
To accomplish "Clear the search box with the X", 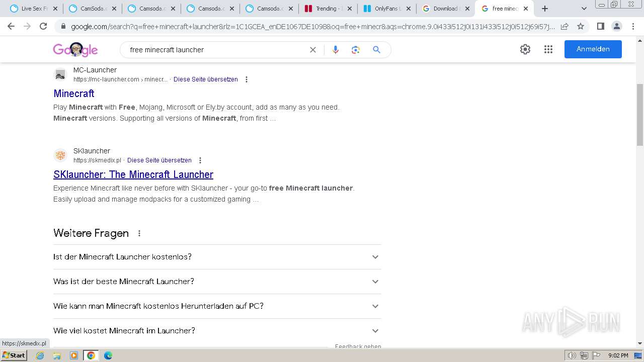I will (x=313, y=50).
